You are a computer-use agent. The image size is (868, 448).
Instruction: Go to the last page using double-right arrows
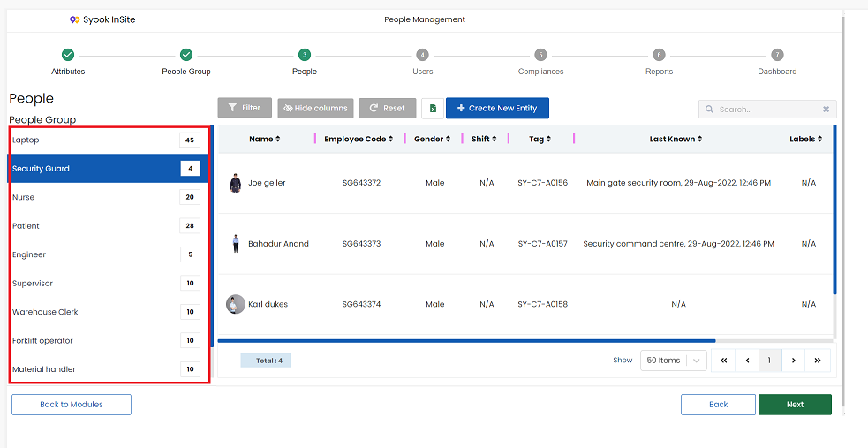tap(818, 360)
